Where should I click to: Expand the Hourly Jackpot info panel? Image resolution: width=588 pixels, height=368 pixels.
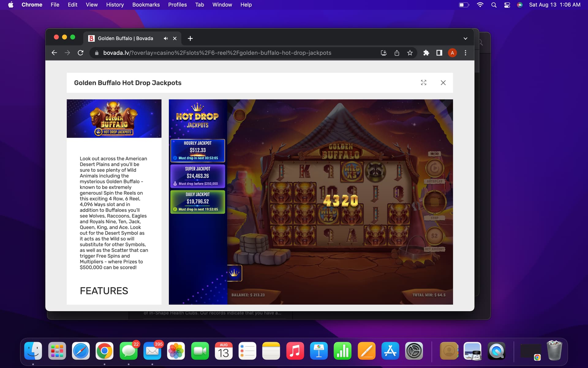coord(198,150)
